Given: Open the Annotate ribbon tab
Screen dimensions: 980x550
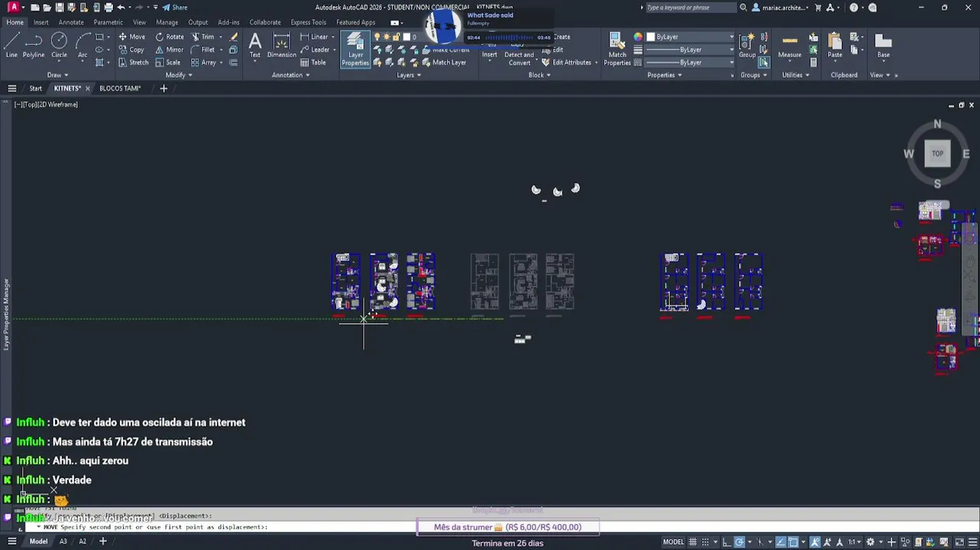Looking at the screenshot, I should coord(71,22).
